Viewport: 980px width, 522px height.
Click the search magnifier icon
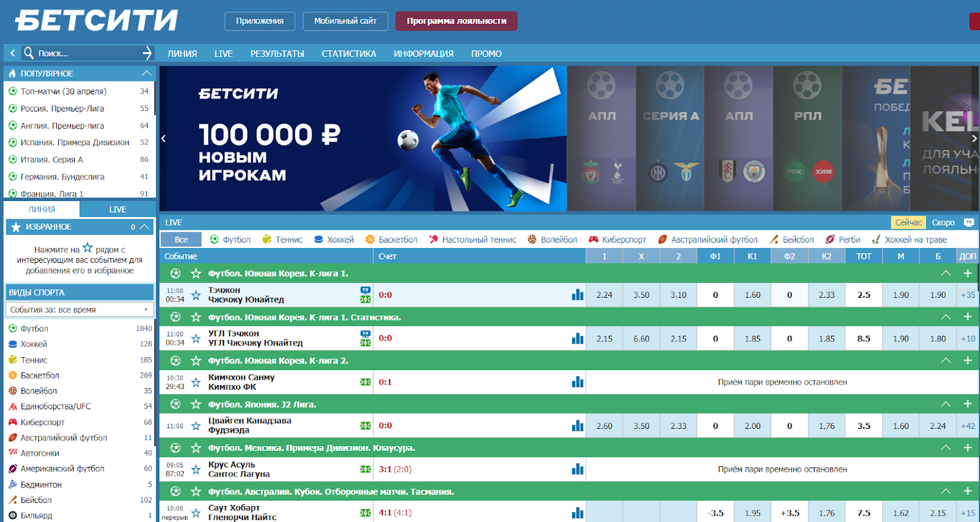coord(29,53)
